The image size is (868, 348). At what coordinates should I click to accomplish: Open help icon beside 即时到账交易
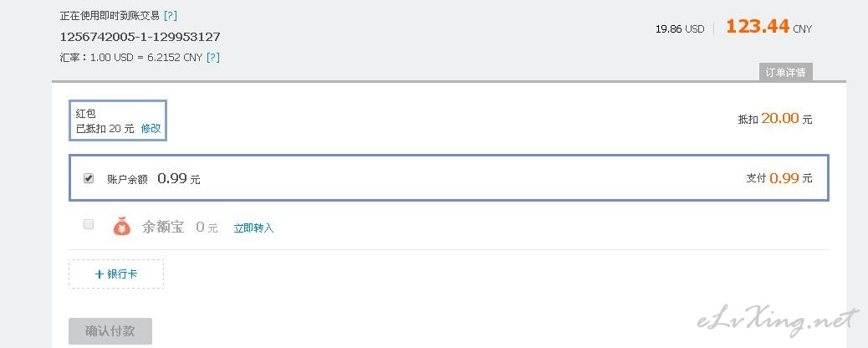[171, 16]
